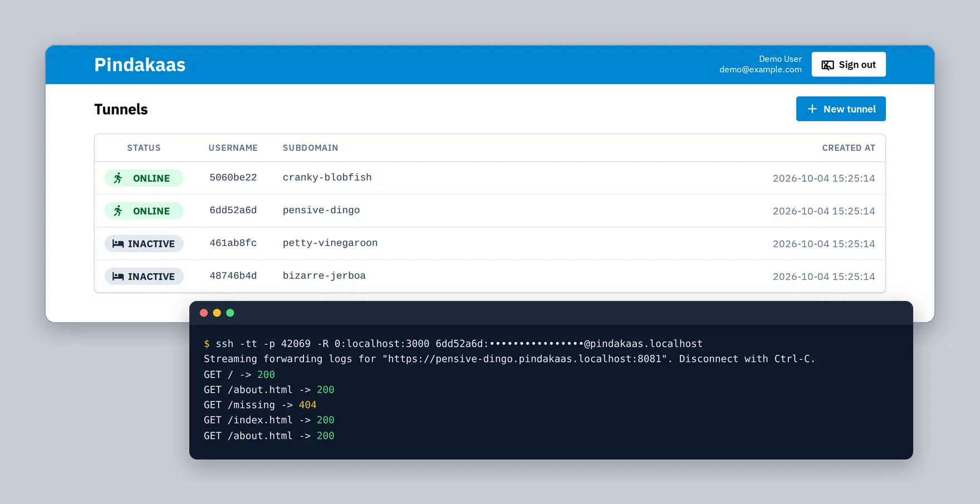
Task: Click the red terminal close dot
Action: pyautogui.click(x=204, y=313)
